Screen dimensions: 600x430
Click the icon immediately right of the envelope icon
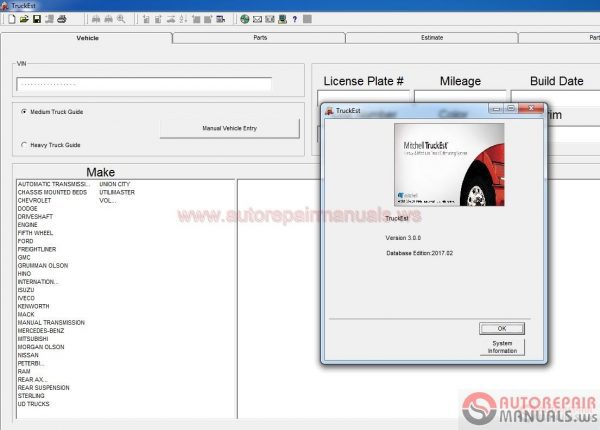(x=270, y=19)
